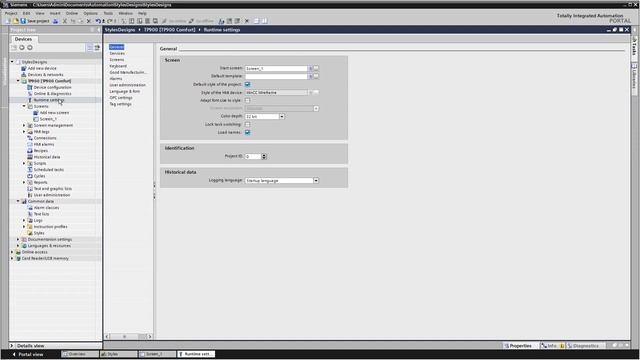Select the Devices tab in Project tree
640x360 pixels.
point(23,39)
